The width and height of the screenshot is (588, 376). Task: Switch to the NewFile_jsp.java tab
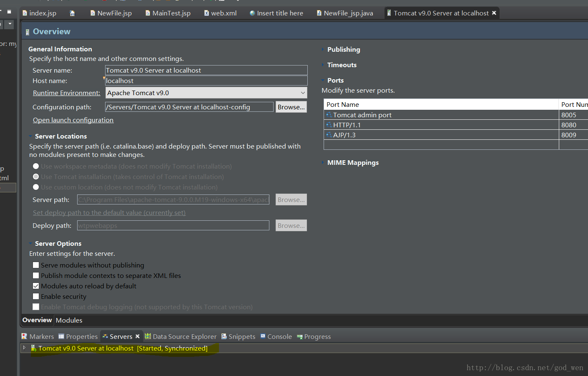(x=345, y=13)
